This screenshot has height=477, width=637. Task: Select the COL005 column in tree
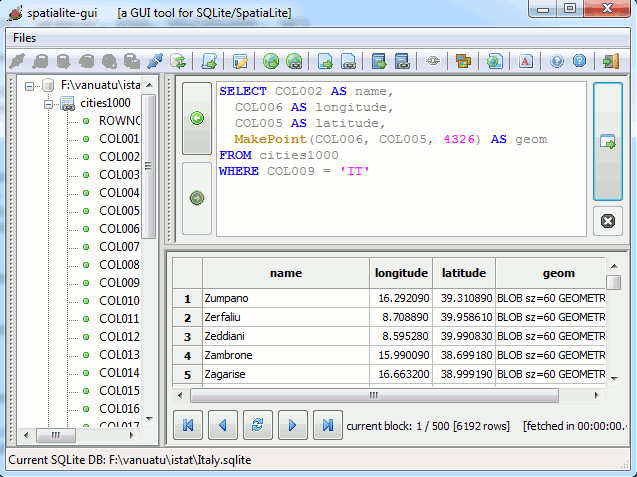click(x=119, y=211)
